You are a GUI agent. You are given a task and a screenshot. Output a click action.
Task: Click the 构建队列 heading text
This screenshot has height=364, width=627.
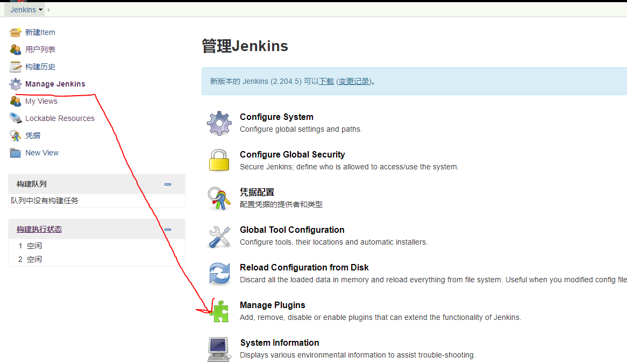pyautogui.click(x=32, y=184)
